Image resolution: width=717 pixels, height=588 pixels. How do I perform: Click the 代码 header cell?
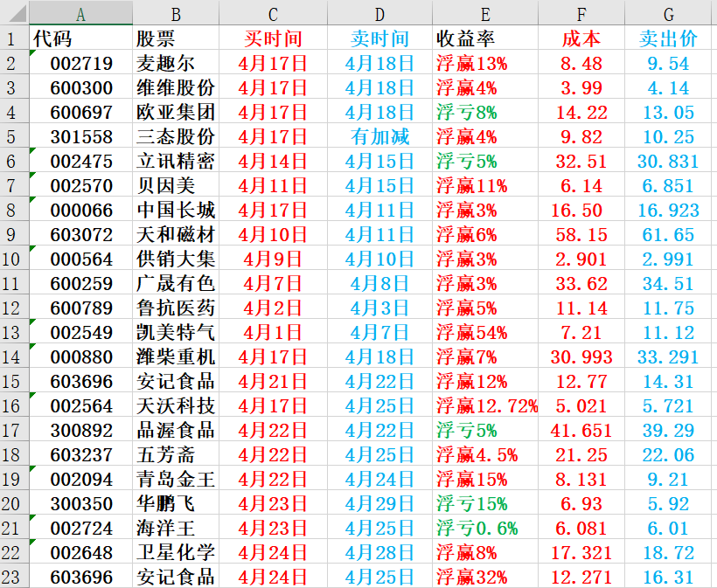81,38
